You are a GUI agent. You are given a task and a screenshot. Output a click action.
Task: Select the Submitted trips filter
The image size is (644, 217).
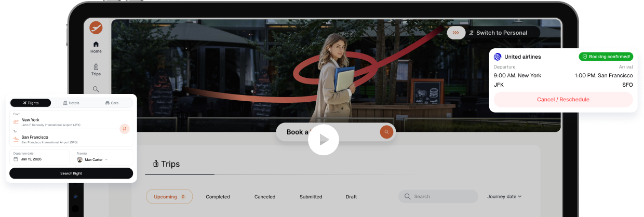pos(311,197)
